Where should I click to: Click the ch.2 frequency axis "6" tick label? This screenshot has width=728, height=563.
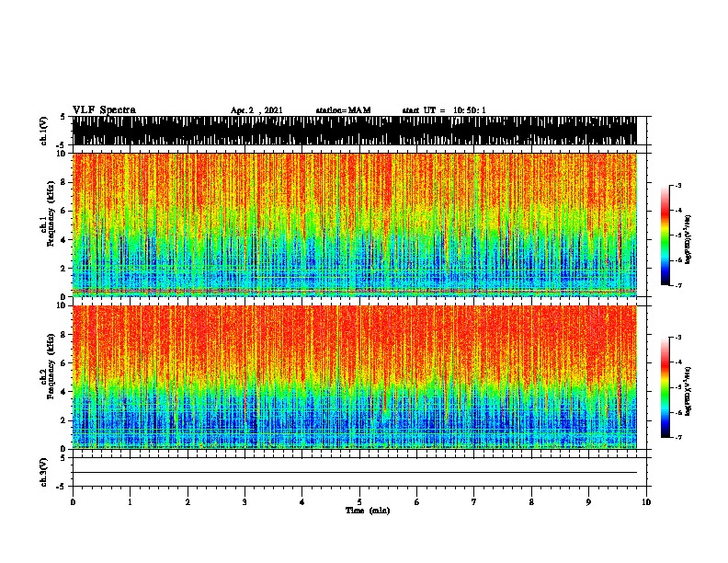(64, 363)
